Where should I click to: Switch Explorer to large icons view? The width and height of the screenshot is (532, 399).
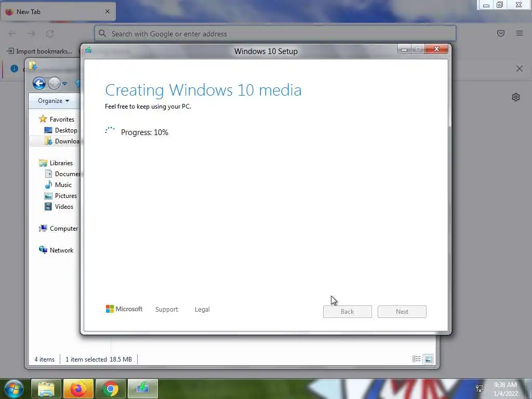428,359
